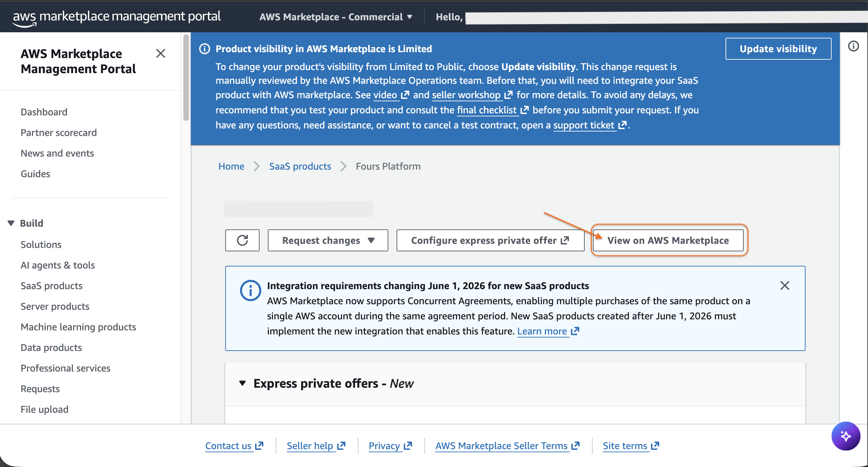Click the external-link icon beside Site terms

click(655, 446)
